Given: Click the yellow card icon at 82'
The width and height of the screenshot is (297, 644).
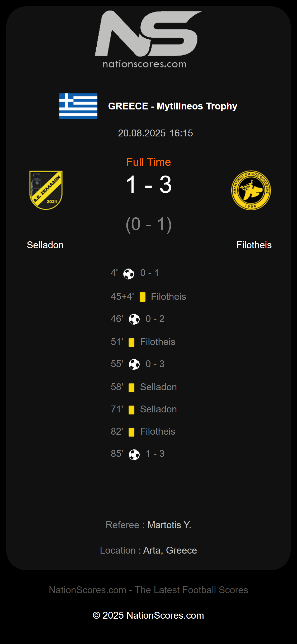Looking at the screenshot, I should pyautogui.click(x=131, y=432).
